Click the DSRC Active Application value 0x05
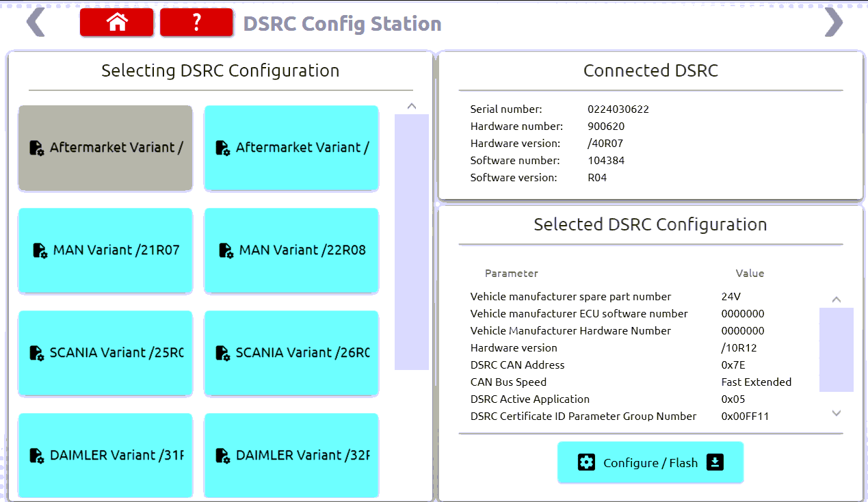Screen dimensions: 868x502 pos(733,399)
